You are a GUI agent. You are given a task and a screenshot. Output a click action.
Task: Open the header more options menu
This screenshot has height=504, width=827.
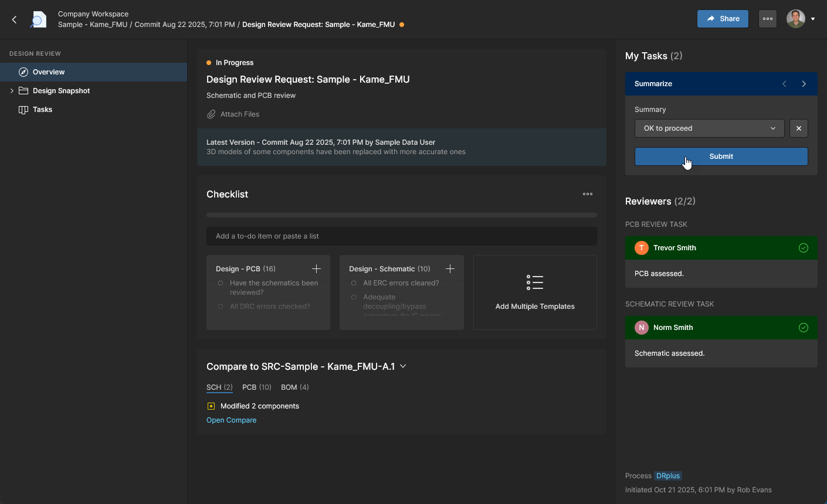pyautogui.click(x=767, y=19)
